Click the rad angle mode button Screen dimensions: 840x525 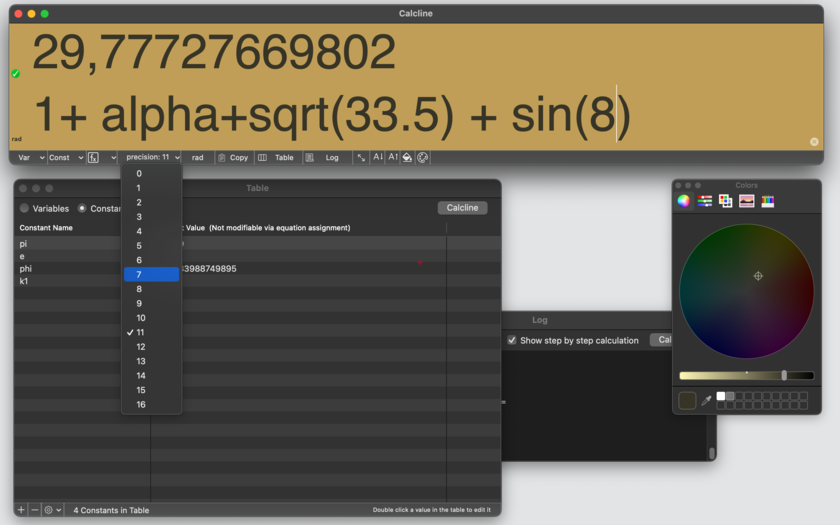click(198, 158)
